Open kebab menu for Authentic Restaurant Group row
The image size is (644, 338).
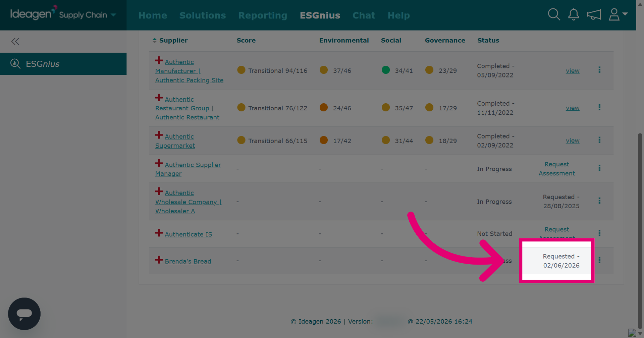click(x=599, y=107)
